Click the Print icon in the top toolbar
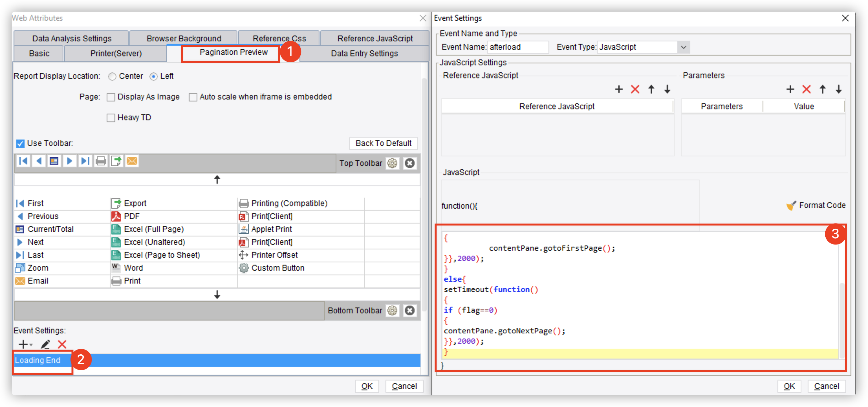Image resolution: width=868 pixels, height=407 pixels. tap(100, 161)
